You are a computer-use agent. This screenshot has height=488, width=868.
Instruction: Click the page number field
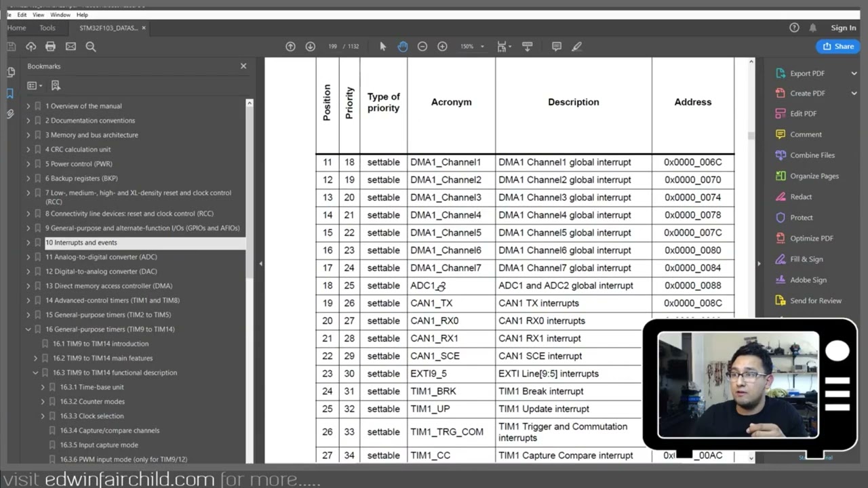(x=332, y=46)
